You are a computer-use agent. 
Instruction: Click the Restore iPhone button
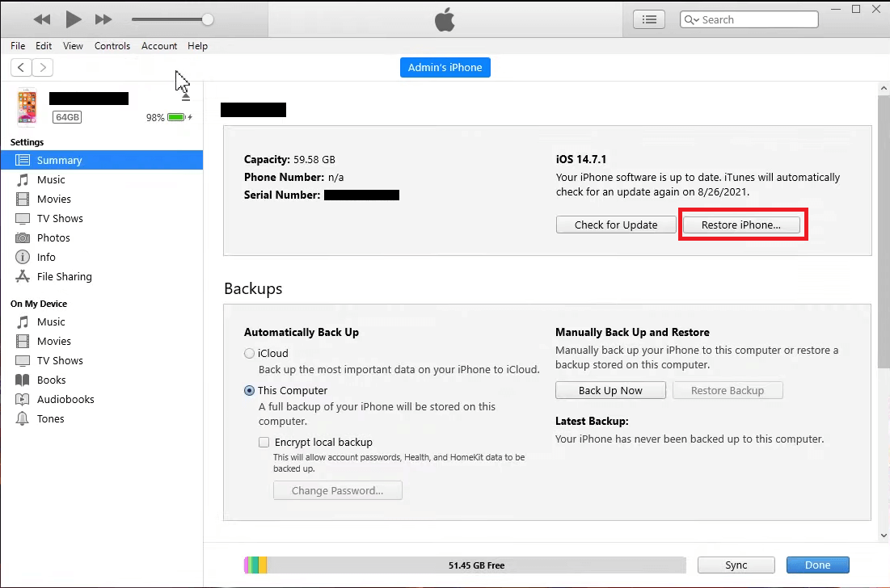click(742, 225)
